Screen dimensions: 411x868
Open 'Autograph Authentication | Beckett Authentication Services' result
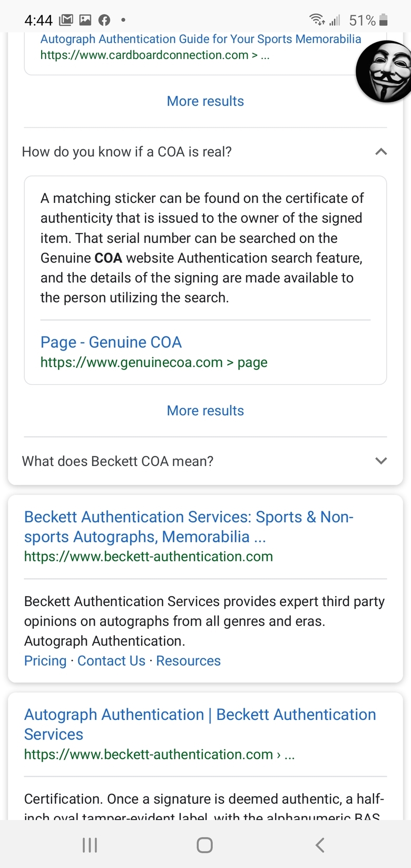(x=200, y=724)
